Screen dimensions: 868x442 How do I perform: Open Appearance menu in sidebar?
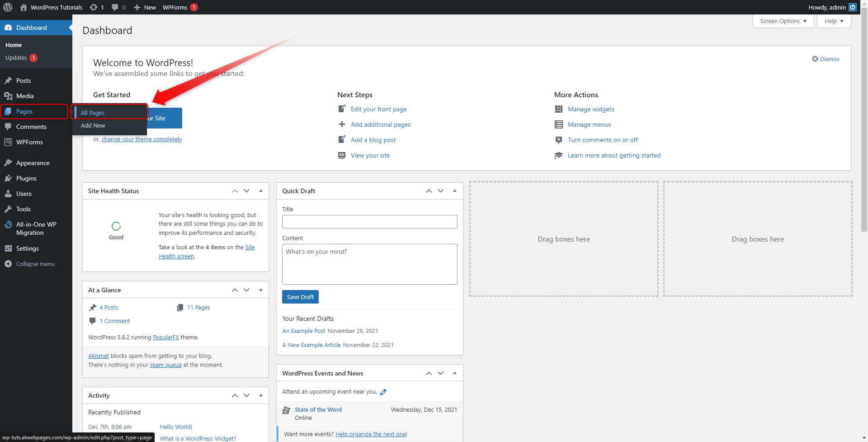click(33, 163)
